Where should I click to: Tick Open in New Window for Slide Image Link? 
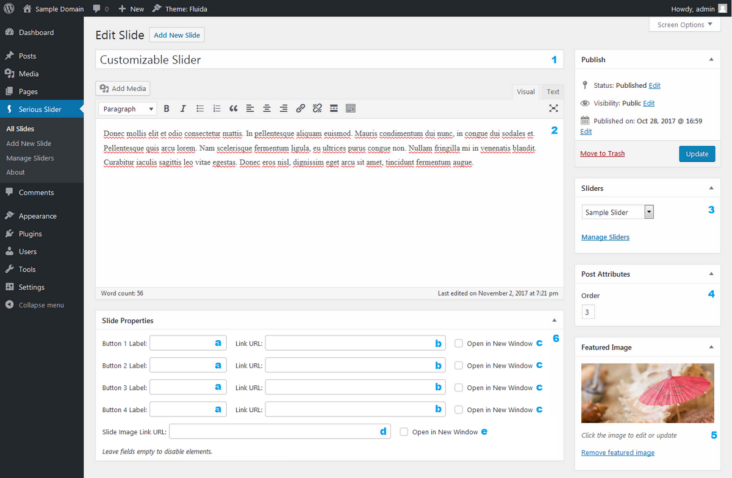pyautogui.click(x=404, y=432)
